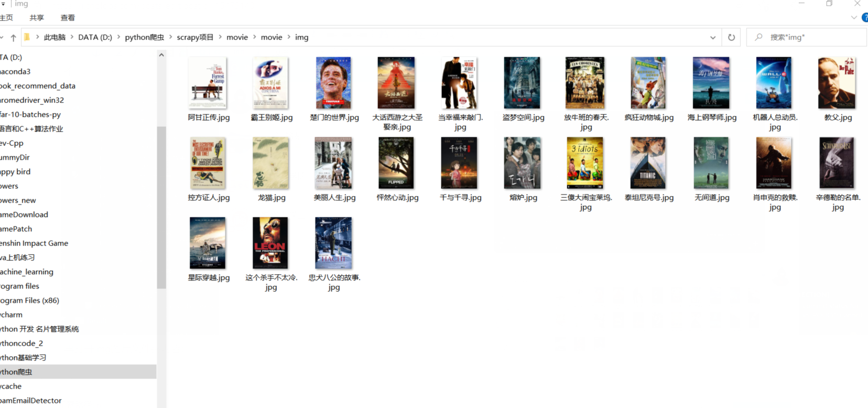Navigate to 此电脑 in breadcrumb
868x408 pixels.
coord(55,37)
